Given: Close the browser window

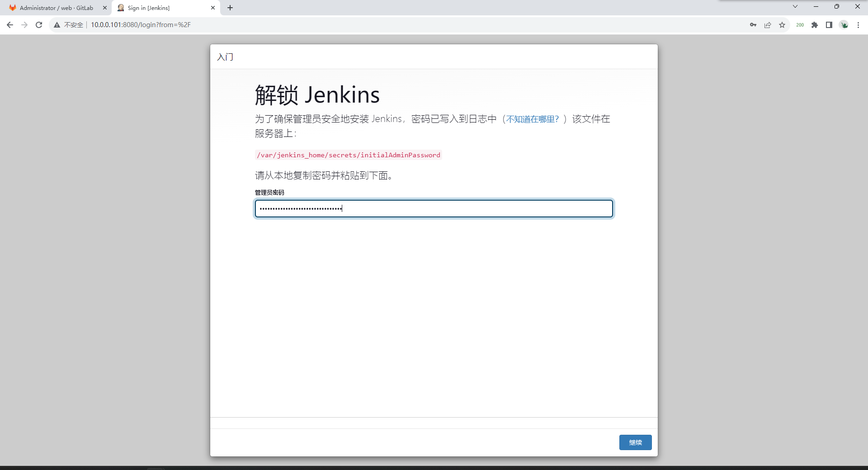Looking at the screenshot, I should pyautogui.click(x=858, y=6).
